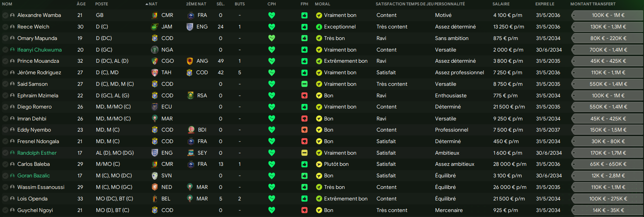
Task: Click Diego Romero's 550K € - 1,4M € transfer value button
Action: 608,107
